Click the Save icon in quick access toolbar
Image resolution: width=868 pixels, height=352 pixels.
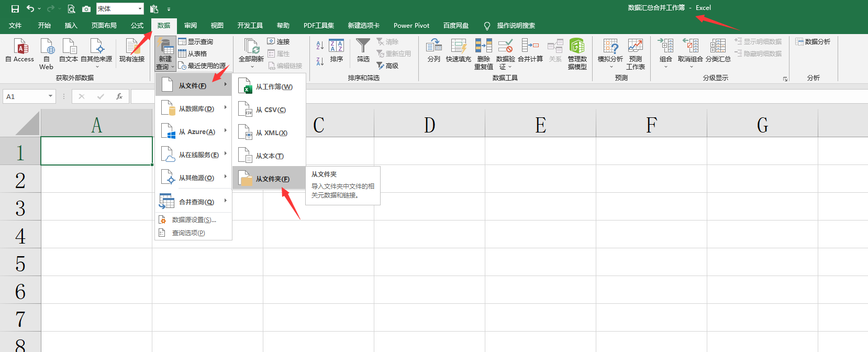tap(15, 9)
